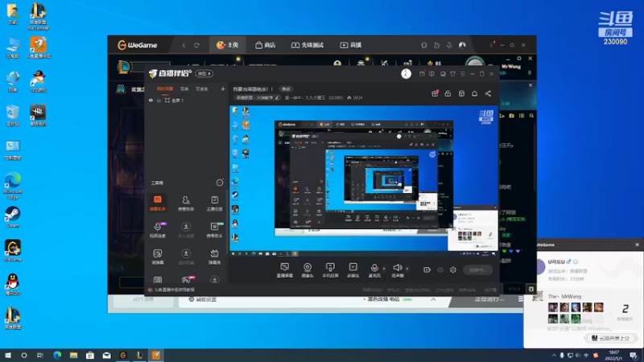The image size is (644, 362).
Task: Toggle preview eye icon in bottom bar
Action: (440, 269)
